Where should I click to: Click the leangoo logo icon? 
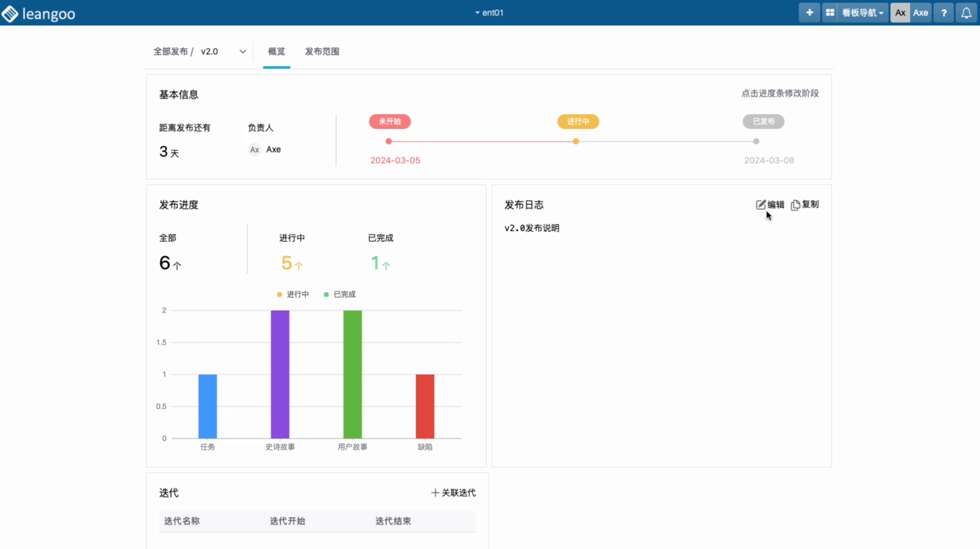10,13
